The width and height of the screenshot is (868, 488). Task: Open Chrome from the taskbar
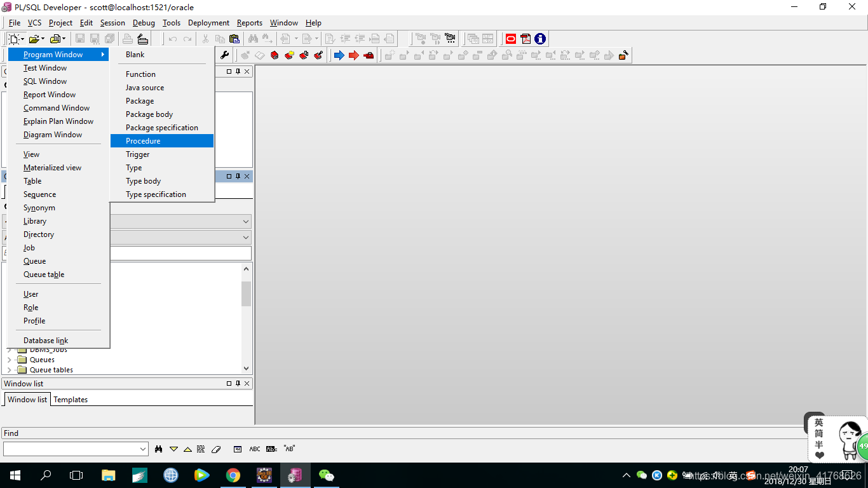pos(233,475)
